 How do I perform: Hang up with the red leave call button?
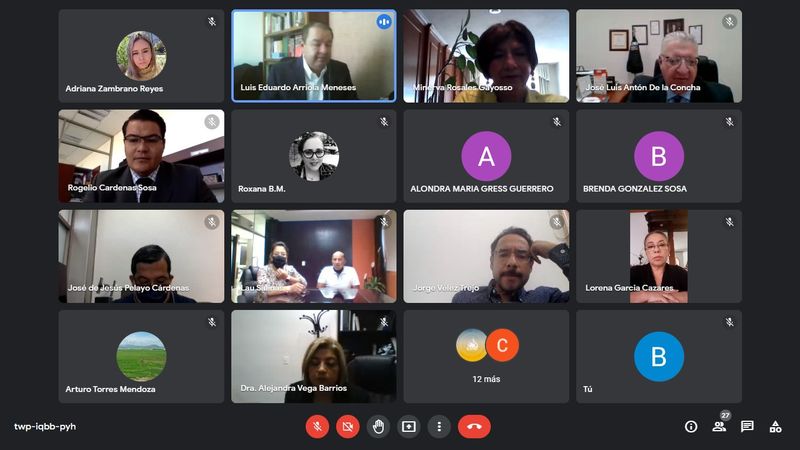(474, 427)
